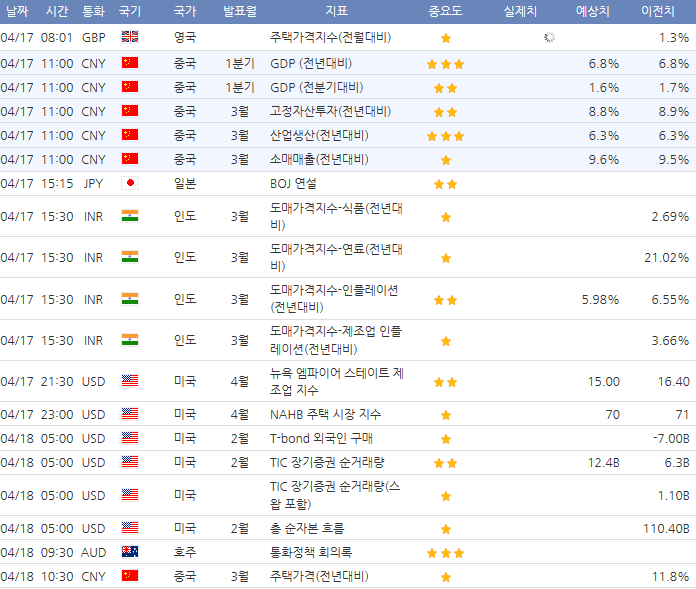Select the forecast value 9.6%
The width and height of the screenshot is (696, 589).
click(604, 159)
